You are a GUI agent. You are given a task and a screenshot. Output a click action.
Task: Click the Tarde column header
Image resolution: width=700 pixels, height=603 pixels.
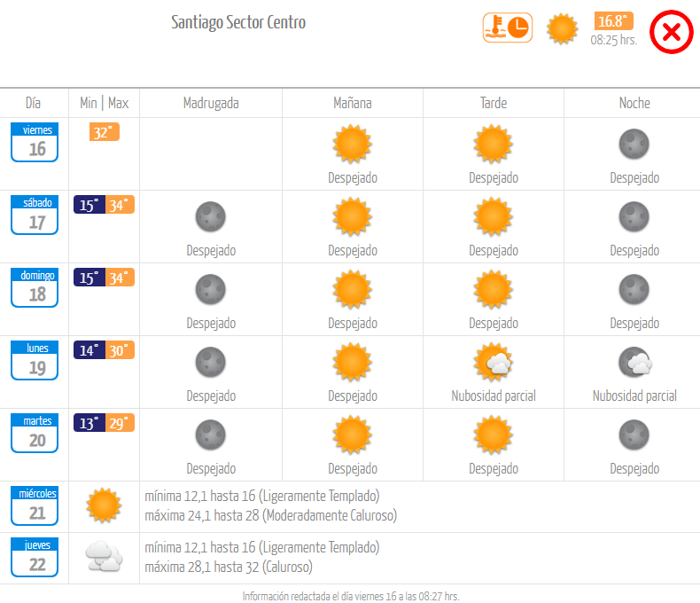[494, 103]
